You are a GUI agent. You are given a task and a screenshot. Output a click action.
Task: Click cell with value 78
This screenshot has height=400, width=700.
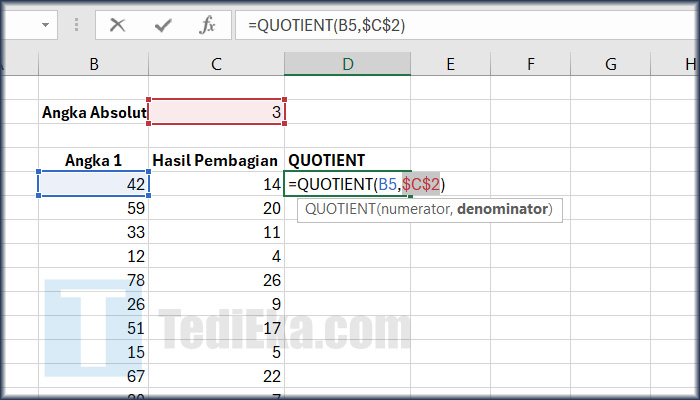93,280
